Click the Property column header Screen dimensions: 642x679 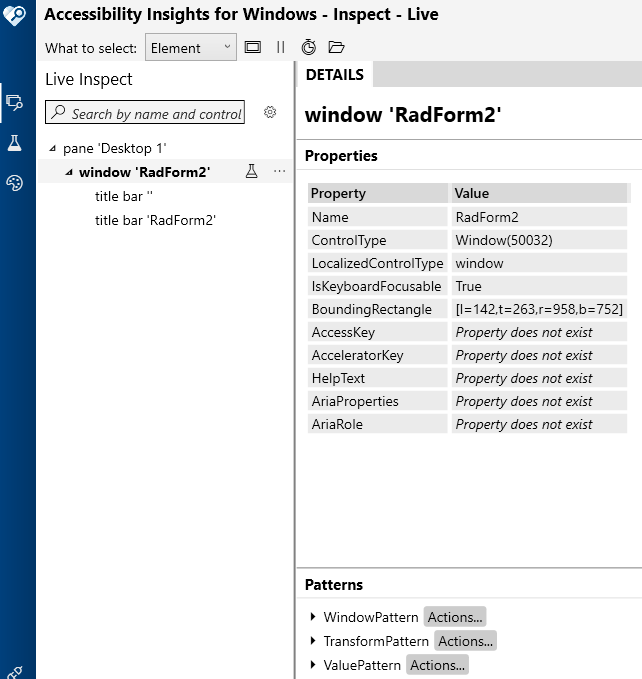click(377, 193)
